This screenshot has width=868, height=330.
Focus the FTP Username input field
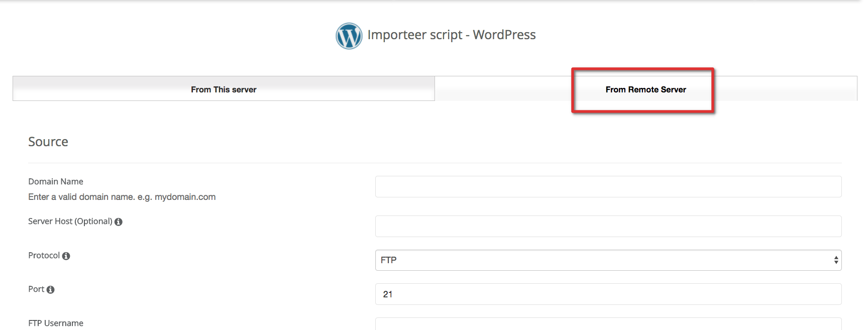tap(608, 324)
